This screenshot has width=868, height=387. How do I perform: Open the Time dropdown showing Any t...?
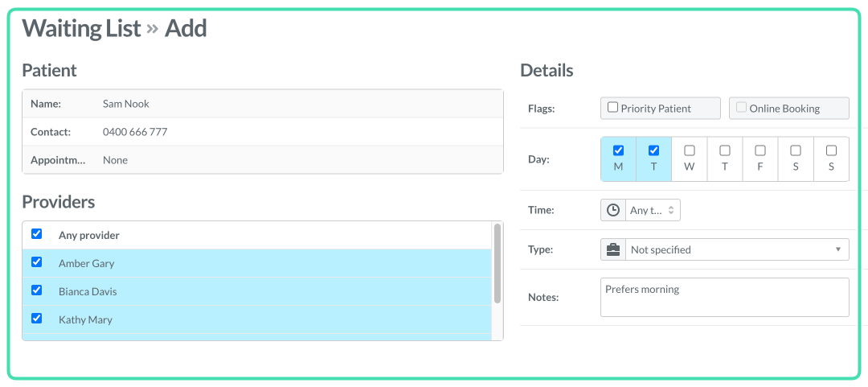(653, 211)
